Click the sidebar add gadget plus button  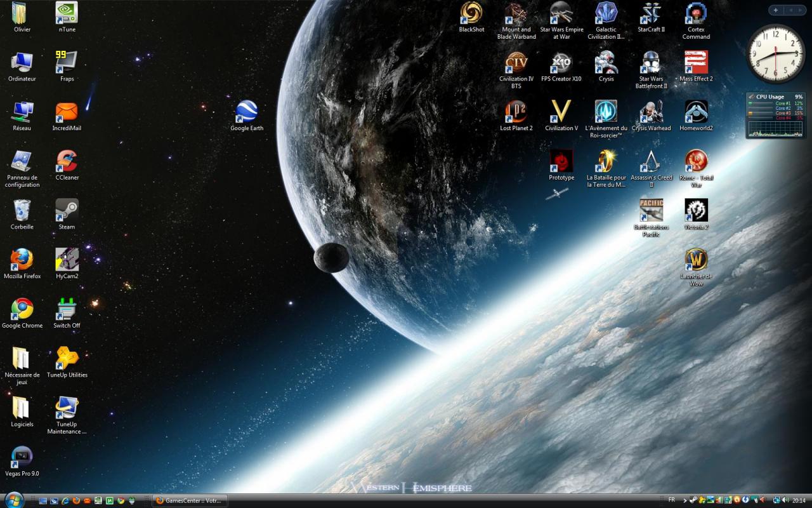[x=775, y=10]
